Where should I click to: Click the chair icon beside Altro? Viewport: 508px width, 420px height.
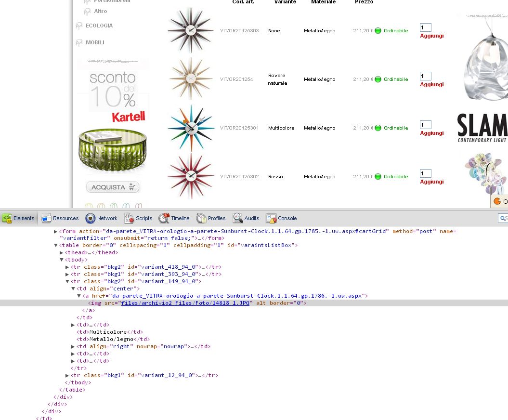tap(87, 12)
